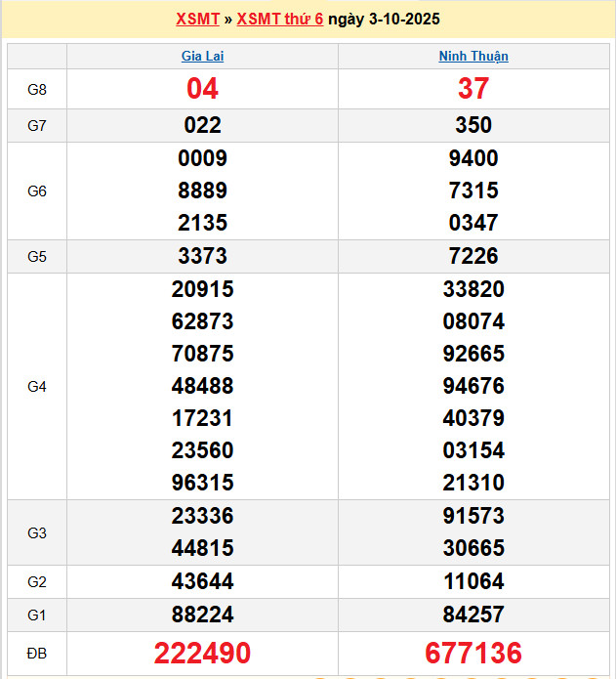Select the G7 row label
The image size is (616, 679).
37,125
